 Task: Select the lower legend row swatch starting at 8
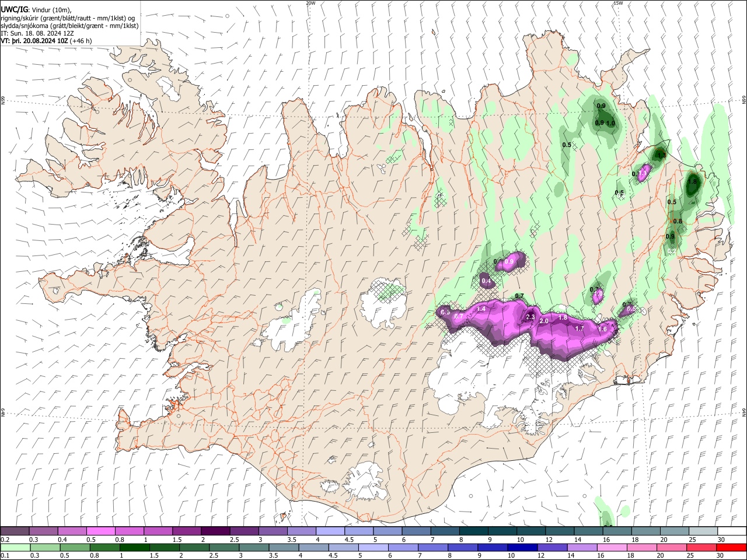[x=462, y=547]
